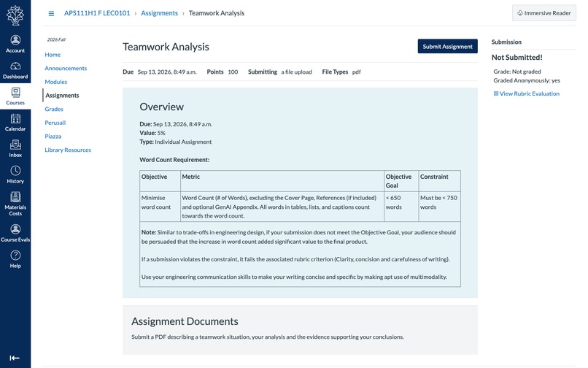Screen dimensions: 588x368
Task: Click the Submission sidebar heading
Action: click(506, 42)
